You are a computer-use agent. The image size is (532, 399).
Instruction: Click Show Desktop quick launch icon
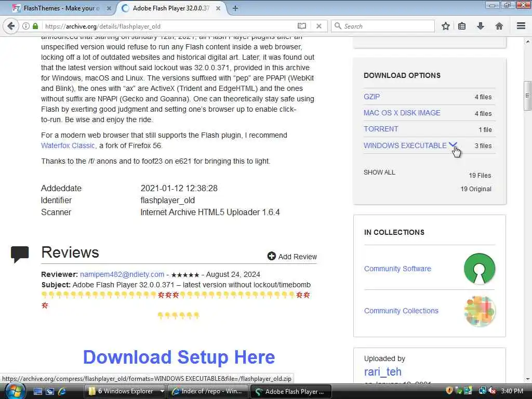[x=37, y=392]
